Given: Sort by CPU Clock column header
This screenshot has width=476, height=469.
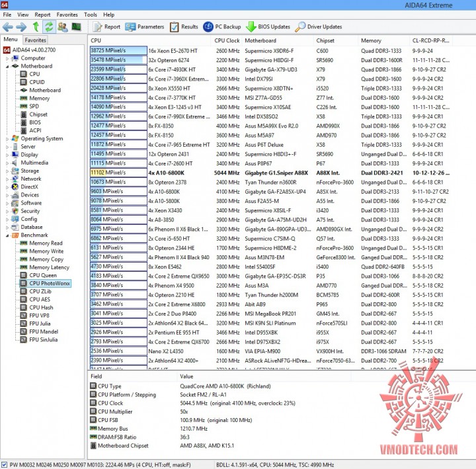Looking at the screenshot, I should tap(227, 41).
